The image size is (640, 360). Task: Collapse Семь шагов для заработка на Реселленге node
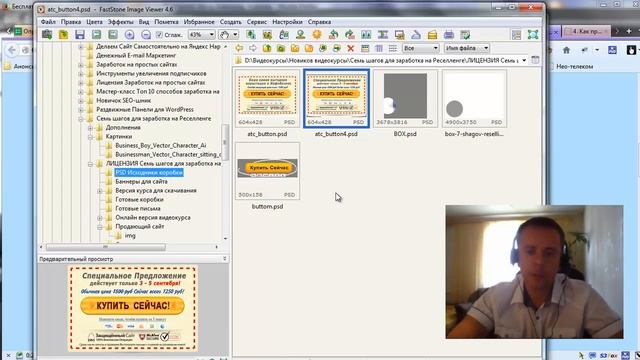coord(81,119)
